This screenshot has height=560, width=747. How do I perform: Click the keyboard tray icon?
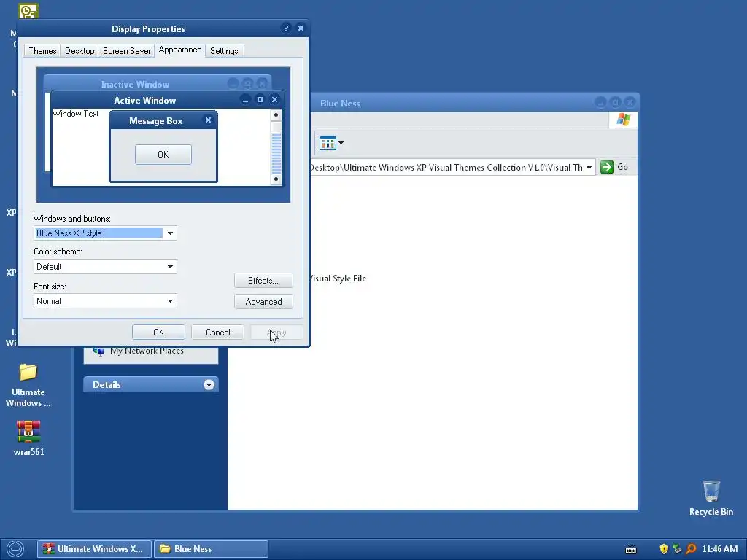point(631,550)
